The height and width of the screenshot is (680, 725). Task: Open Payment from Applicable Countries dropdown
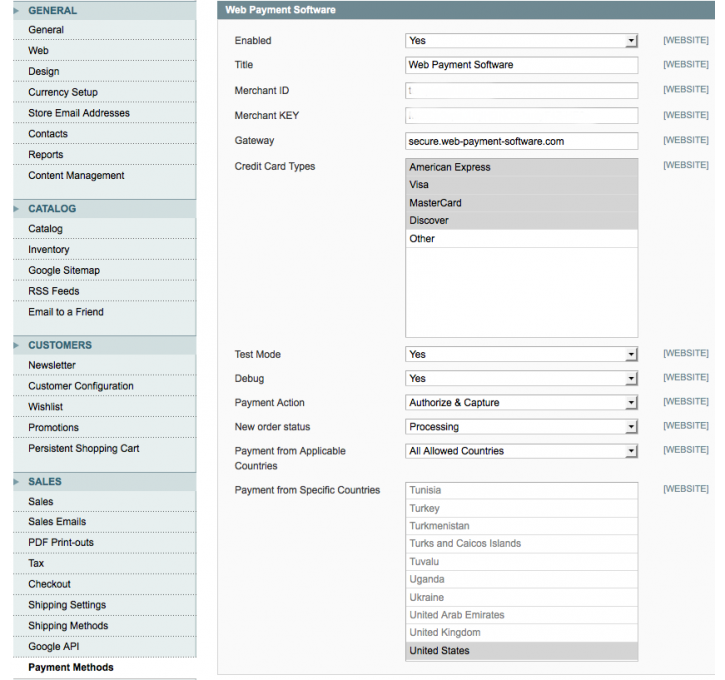(x=522, y=451)
